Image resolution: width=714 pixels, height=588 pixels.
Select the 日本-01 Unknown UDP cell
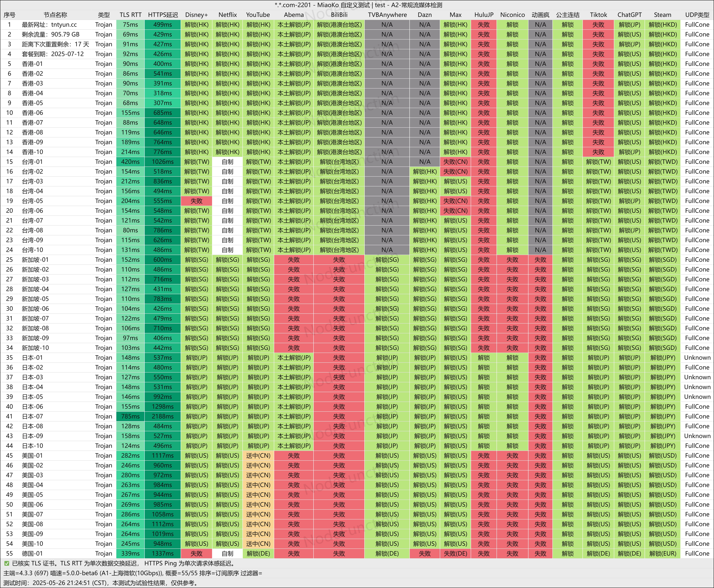[697, 358]
